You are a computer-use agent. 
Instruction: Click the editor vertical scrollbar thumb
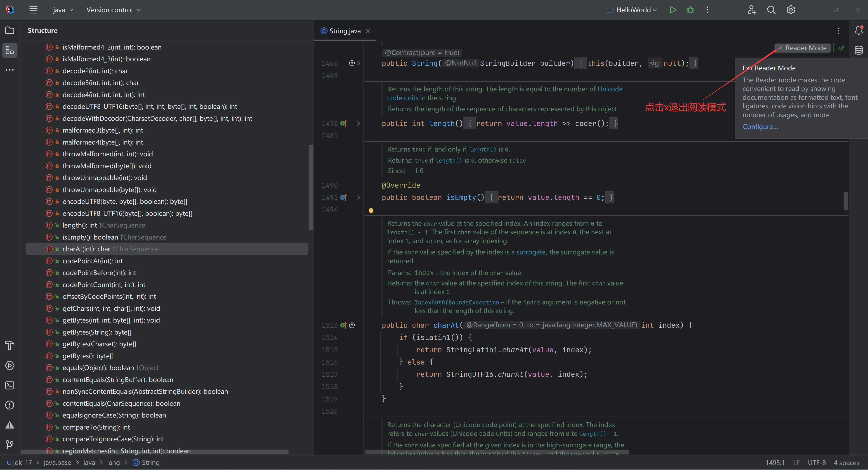click(845, 201)
